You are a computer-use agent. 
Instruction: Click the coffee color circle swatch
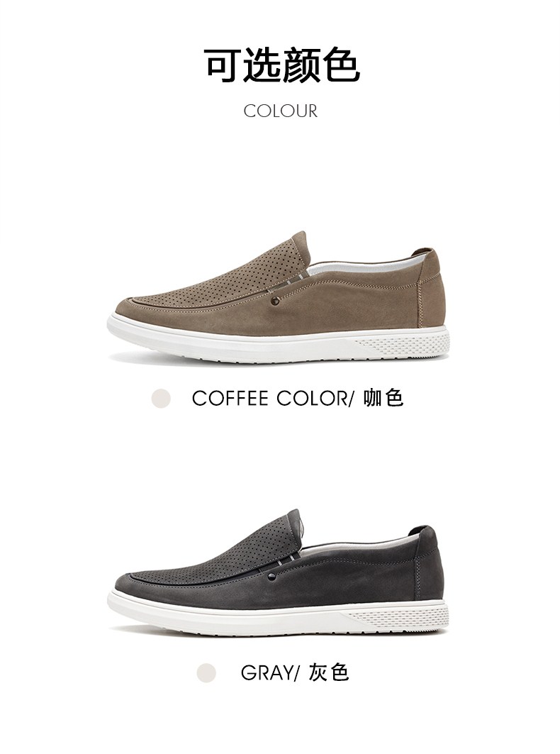160,398
